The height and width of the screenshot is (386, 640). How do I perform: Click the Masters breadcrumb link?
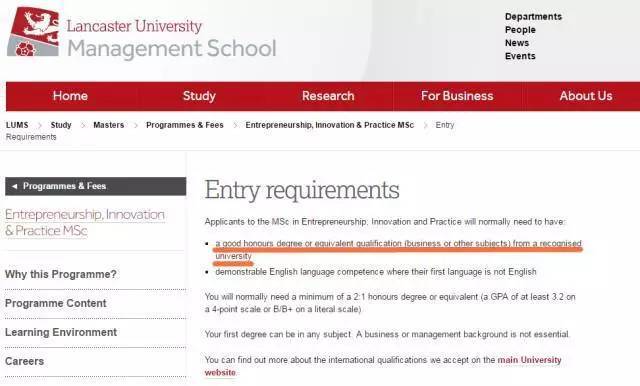(x=109, y=125)
